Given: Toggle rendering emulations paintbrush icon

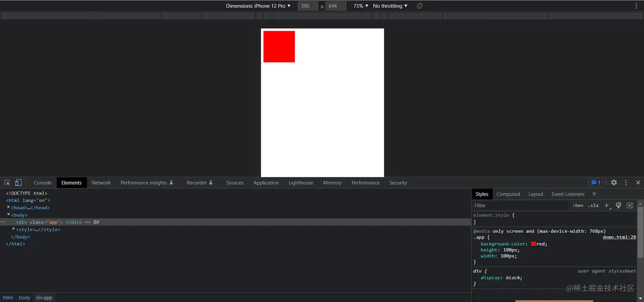Looking at the screenshot, I should click(618, 205).
